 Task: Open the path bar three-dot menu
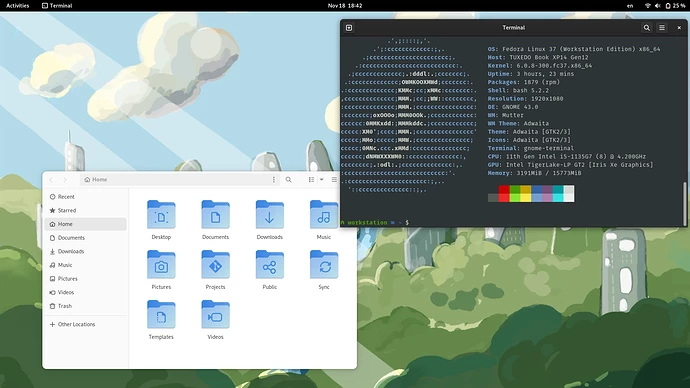coord(274,179)
